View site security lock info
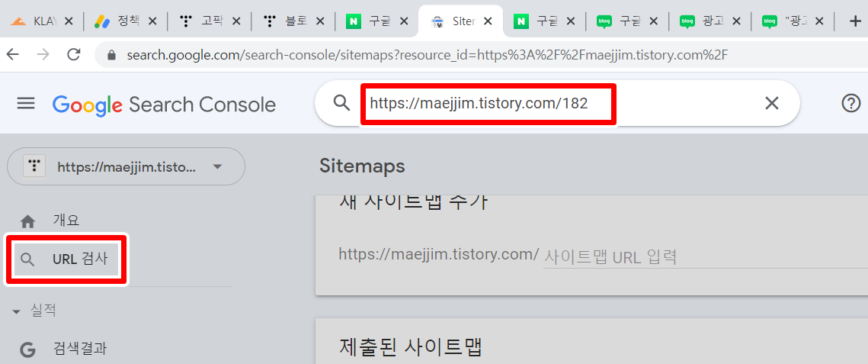868x364 pixels. click(x=112, y=55)
